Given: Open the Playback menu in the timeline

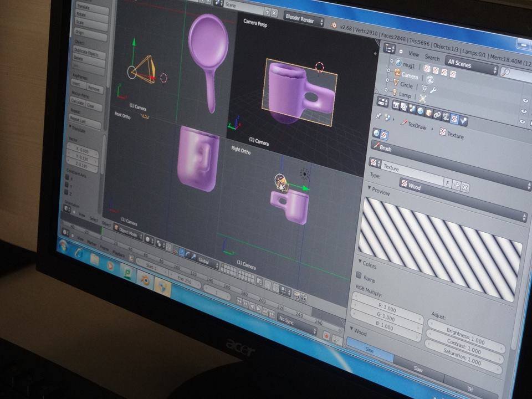Looking at the screenshot, I should coord(119,254).
